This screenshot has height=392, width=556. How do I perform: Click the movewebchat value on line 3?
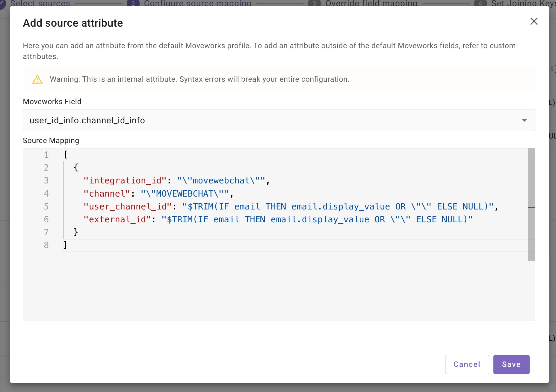[x=221, y=181]
